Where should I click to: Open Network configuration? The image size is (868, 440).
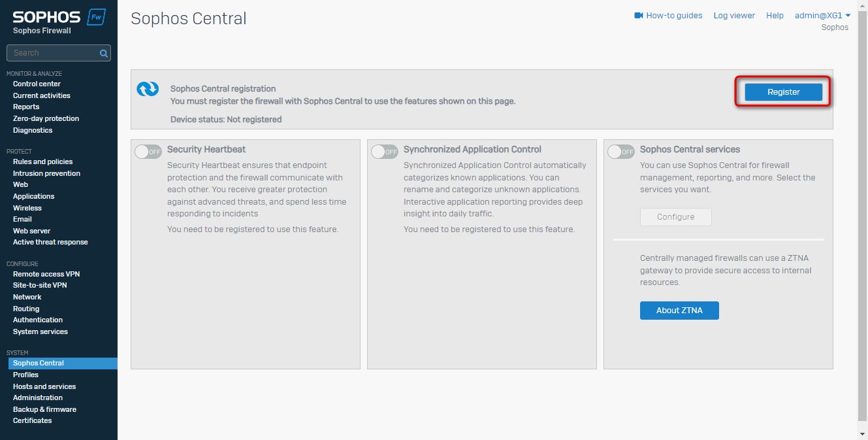[27, 297]
